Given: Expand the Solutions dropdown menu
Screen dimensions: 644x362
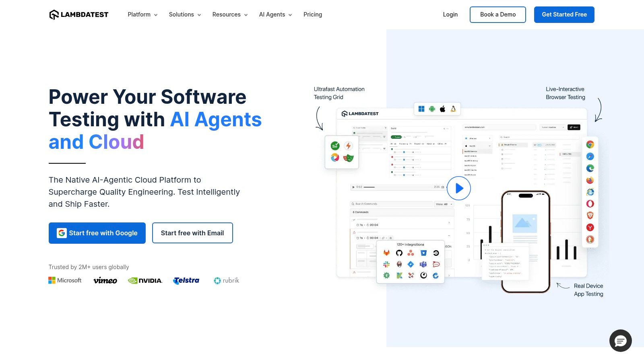Looking at the screenshot, I should coord(185,14).
